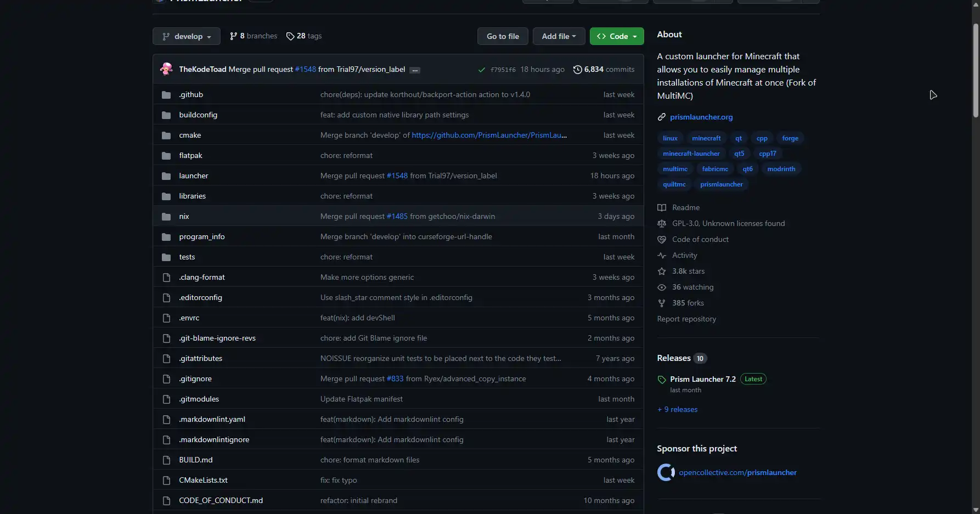This screenshot has width=980, height=514.
Task: Click the .envrc file icon
Action: click(x=166, y=318)
